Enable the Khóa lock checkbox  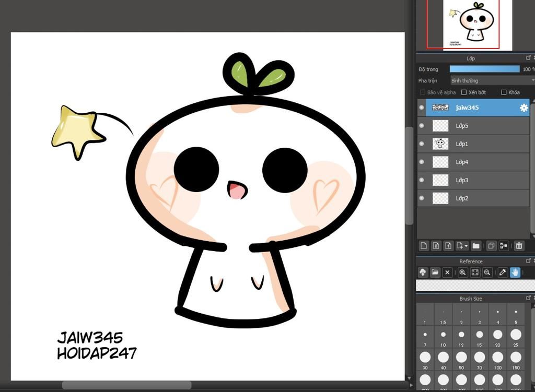[504, 92]
